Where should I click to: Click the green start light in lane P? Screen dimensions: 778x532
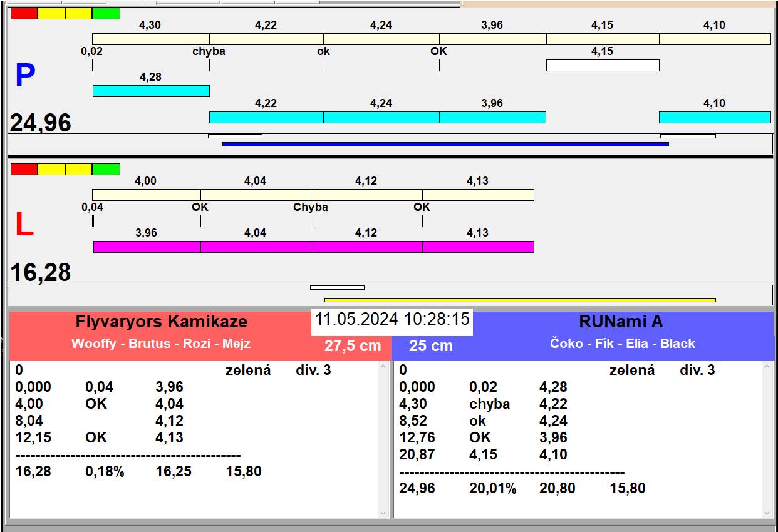(106, 13)
